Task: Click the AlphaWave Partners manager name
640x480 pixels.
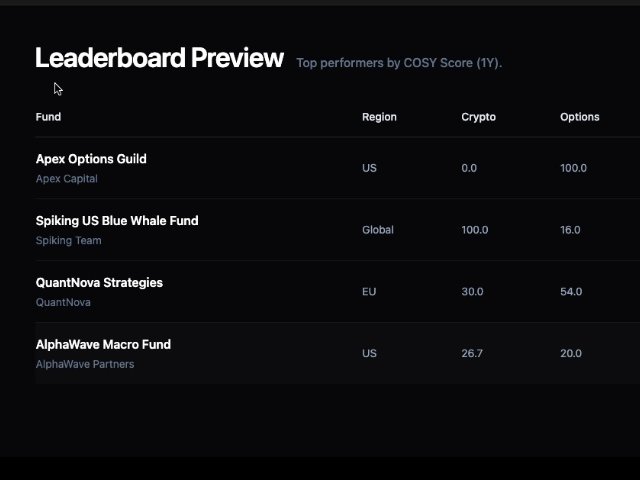Action: 85,364
